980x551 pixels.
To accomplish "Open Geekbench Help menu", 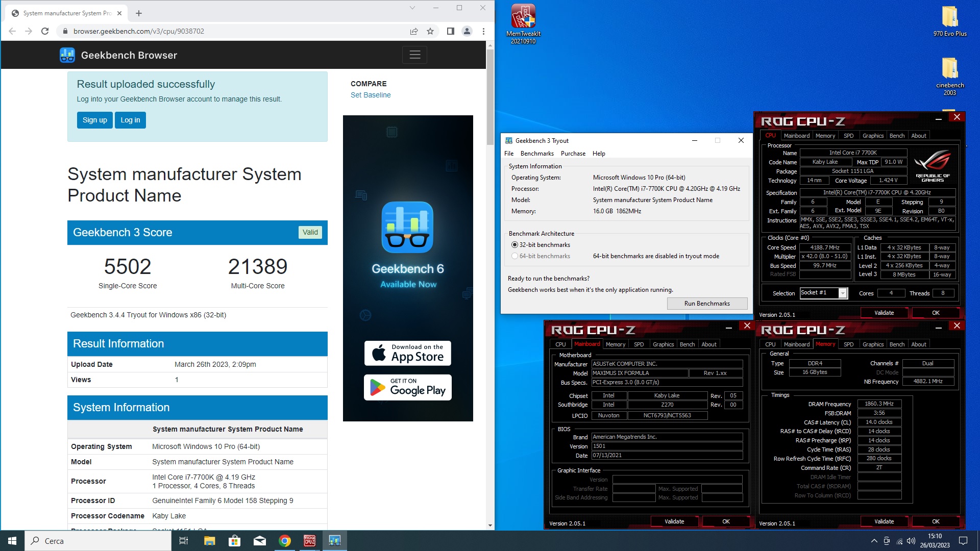I will point(599,154).
